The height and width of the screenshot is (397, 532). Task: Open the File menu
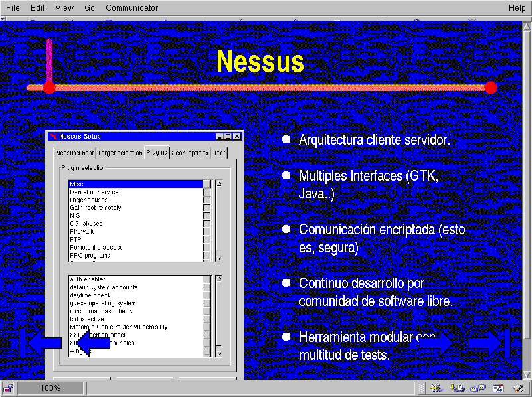pos(13,8)
